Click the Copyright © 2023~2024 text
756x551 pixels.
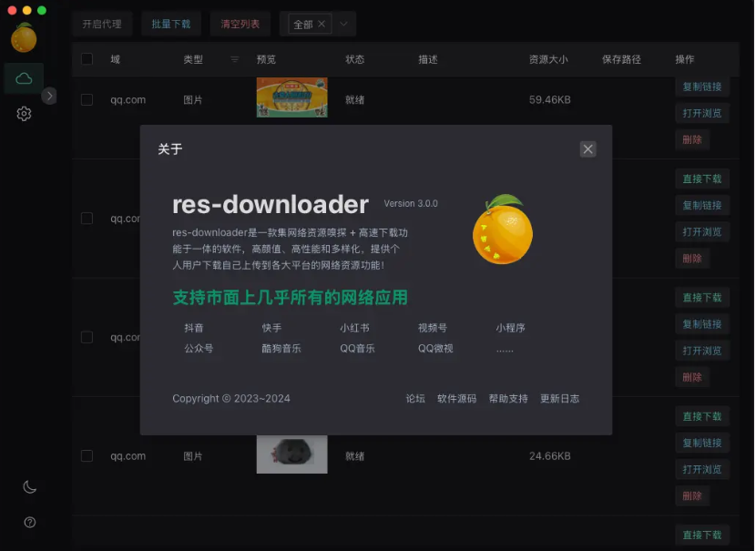(x=231, y=399)
